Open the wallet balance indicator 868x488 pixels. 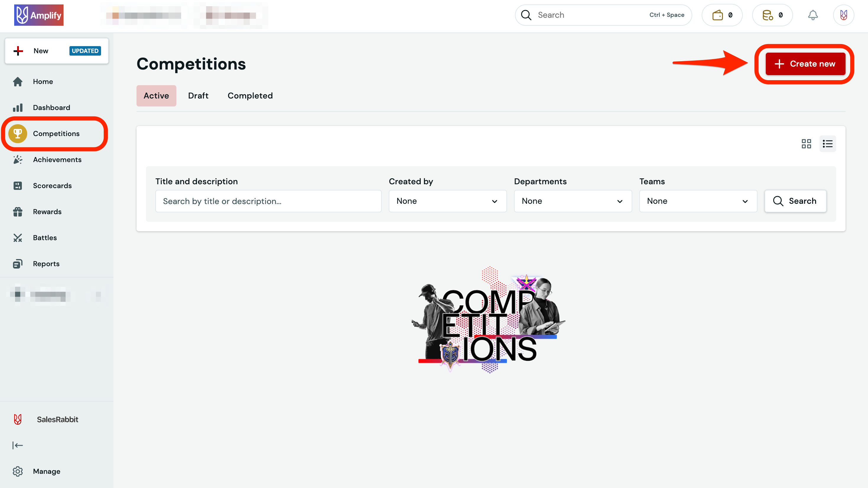722,15
